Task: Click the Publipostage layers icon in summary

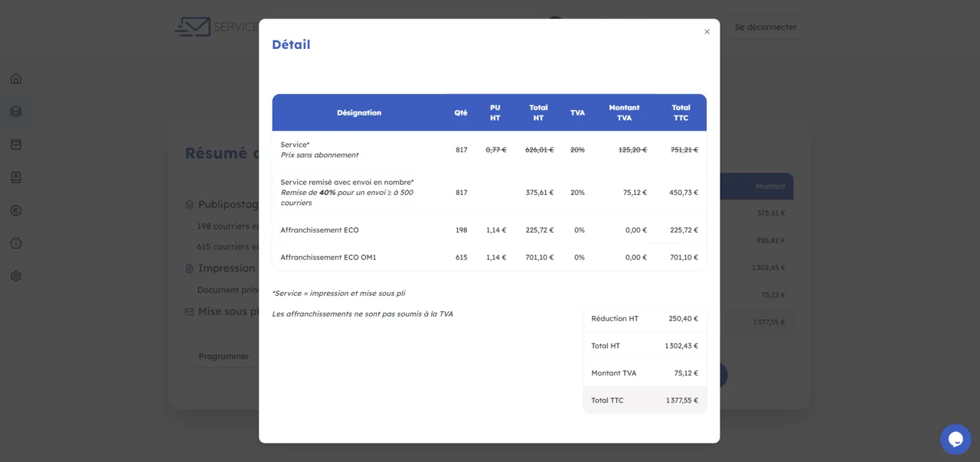Action: 189,205
